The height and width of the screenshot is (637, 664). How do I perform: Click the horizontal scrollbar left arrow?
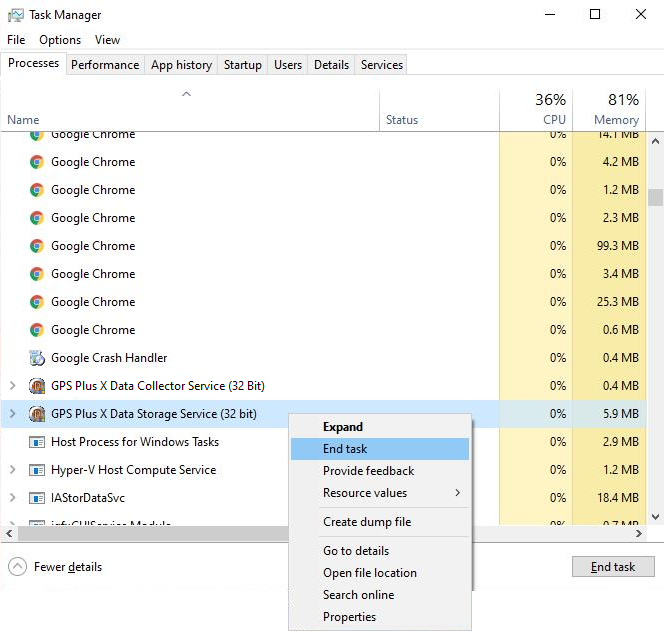(x=9, y=534)
